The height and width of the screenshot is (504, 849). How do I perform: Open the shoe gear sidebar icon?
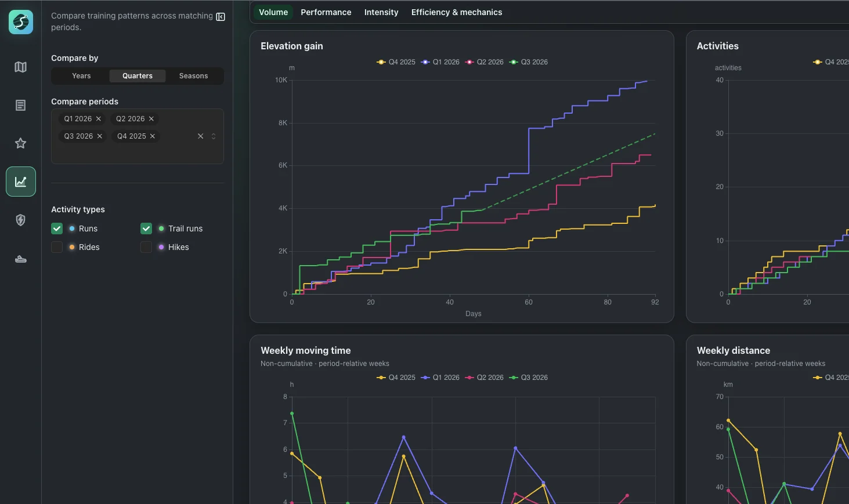[21, 259]
